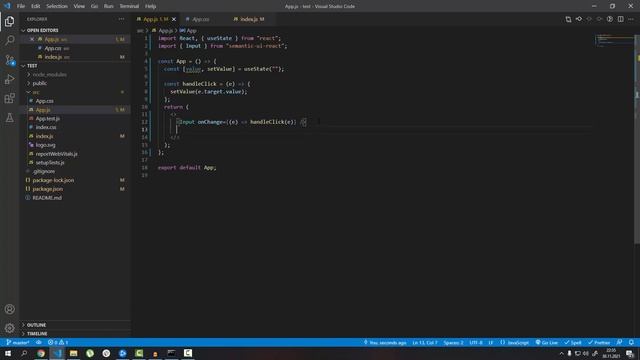Image resolution: width=640 pixels, height=360 pixels.
Task: Open the Windows Start menu
Action: (8, 353)
